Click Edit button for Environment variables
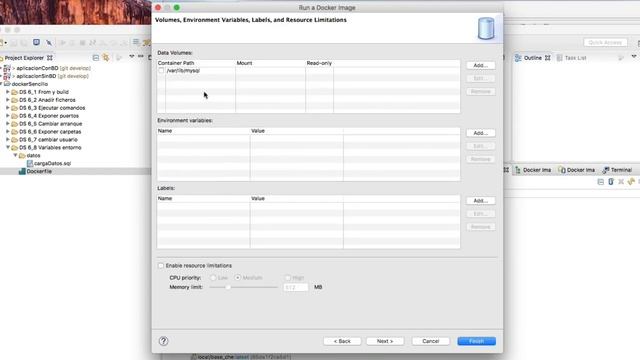 click(480, 146)
